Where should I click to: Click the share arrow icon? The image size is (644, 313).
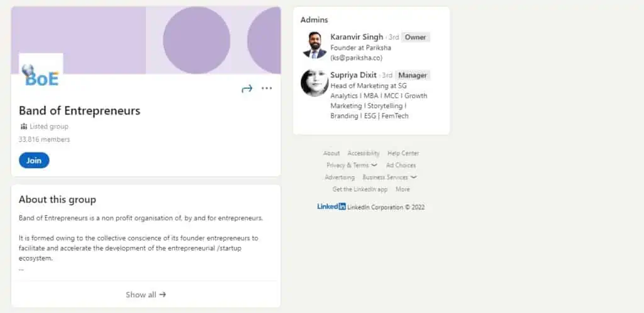tap(247, 89)
